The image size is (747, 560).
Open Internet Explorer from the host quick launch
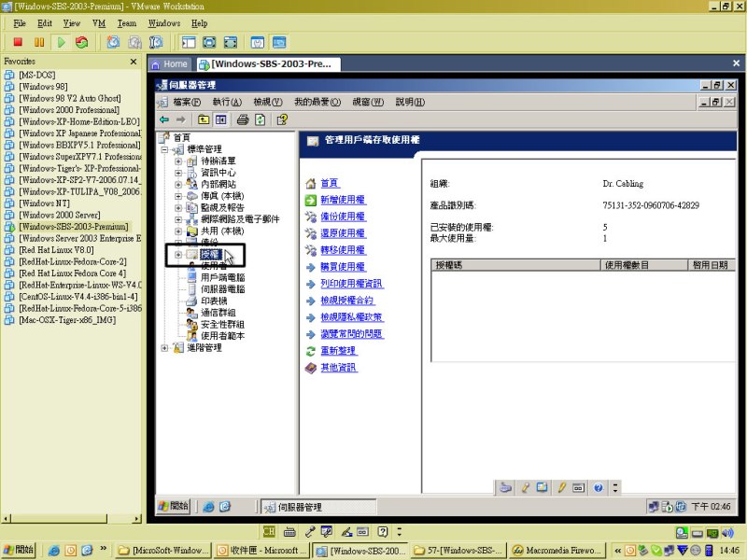tap(54, 551)
